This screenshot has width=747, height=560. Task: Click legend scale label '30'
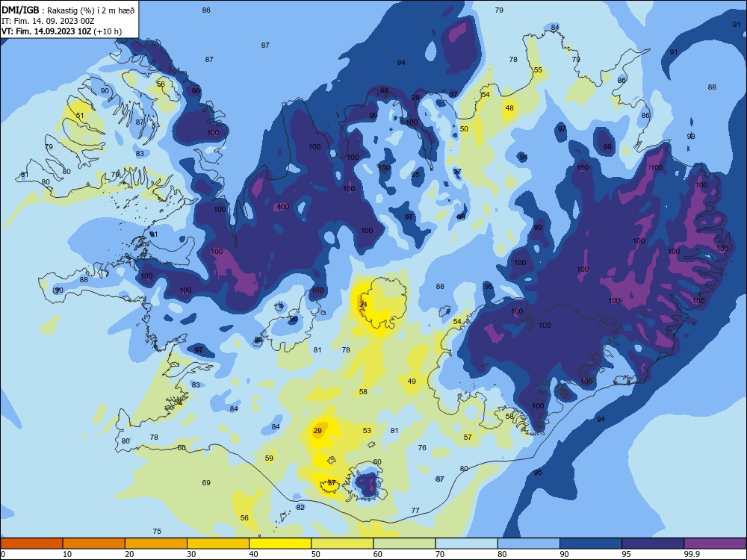[191, 554]
